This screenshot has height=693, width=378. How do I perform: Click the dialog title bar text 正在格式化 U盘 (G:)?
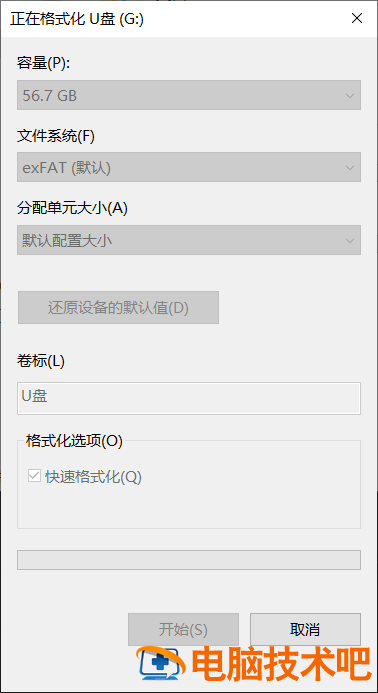pyautogui.click(x=77, y=19)
